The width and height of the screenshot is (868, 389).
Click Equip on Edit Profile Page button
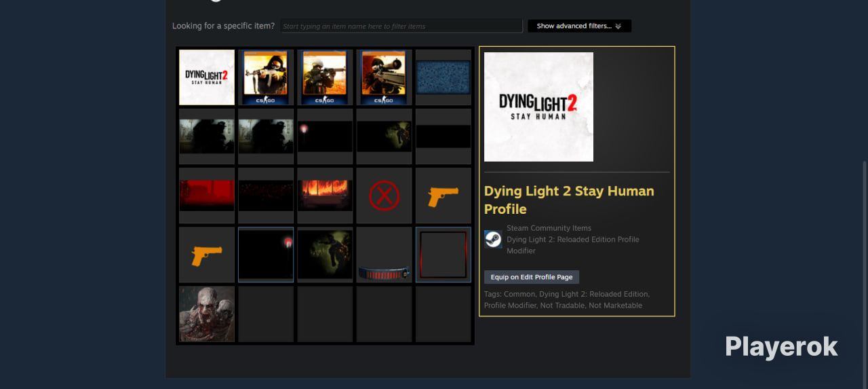click(x=532, y=277)
